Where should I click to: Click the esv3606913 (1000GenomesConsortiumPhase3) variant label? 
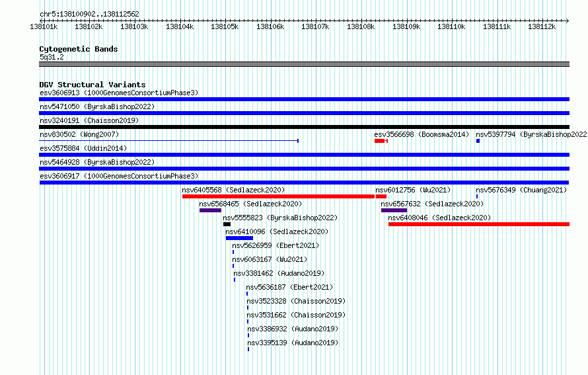pos(119,93)
